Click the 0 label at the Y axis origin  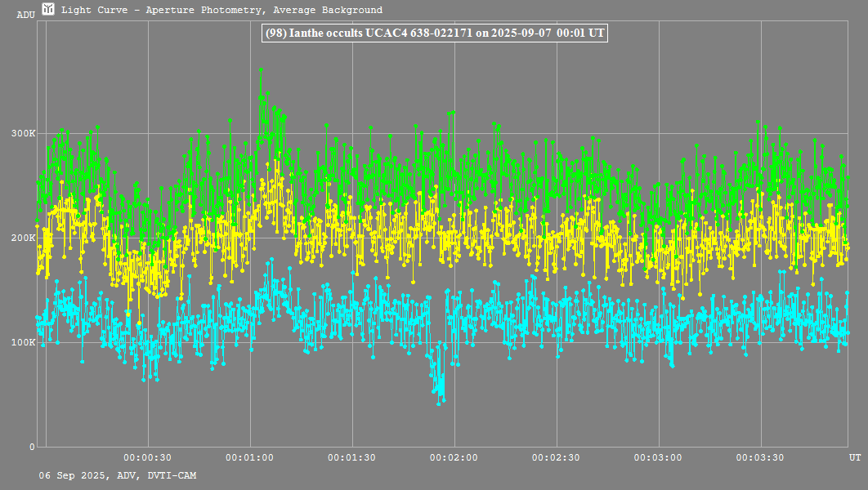point(32,447)
